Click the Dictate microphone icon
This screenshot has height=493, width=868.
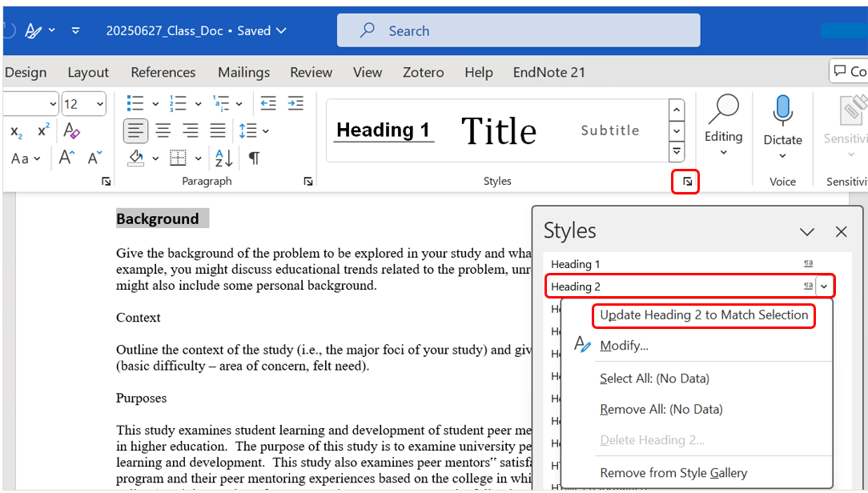pos(782,112)
